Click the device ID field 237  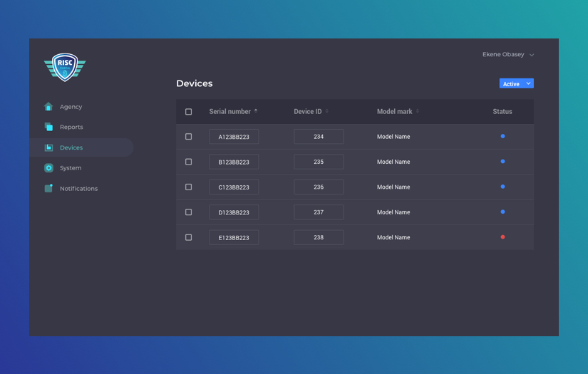[319, 212]
